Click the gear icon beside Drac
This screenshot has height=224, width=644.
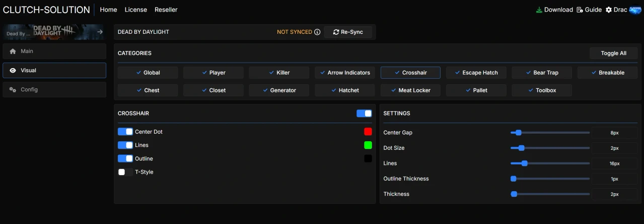pos(609,10)
